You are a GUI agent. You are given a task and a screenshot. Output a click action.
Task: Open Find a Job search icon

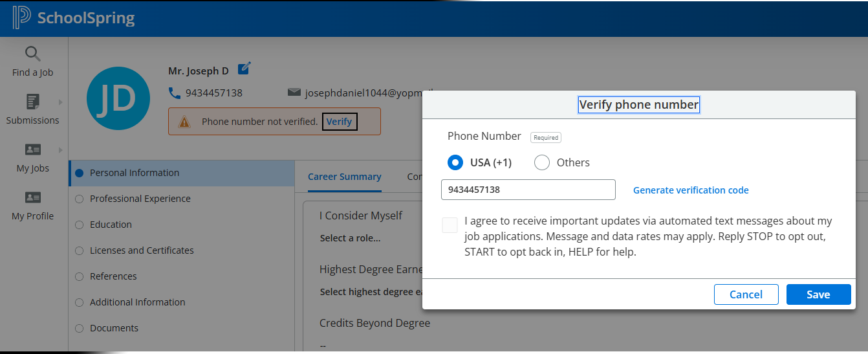[33, 54]
